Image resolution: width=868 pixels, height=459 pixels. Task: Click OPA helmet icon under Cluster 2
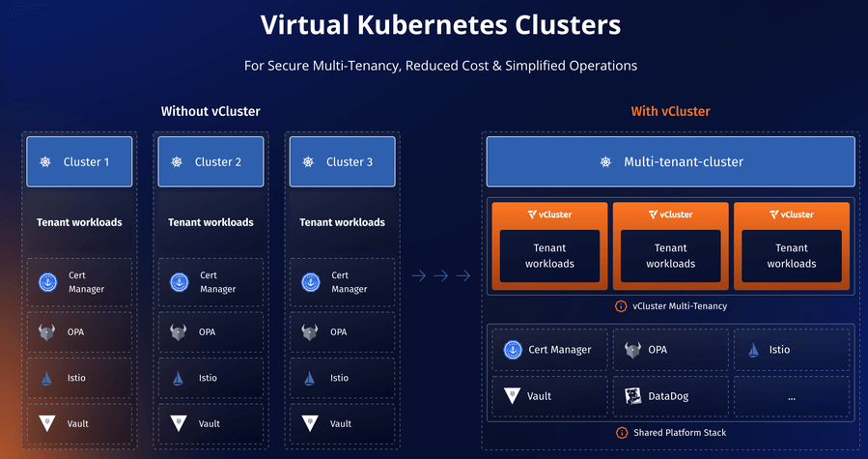click(179, 332)
